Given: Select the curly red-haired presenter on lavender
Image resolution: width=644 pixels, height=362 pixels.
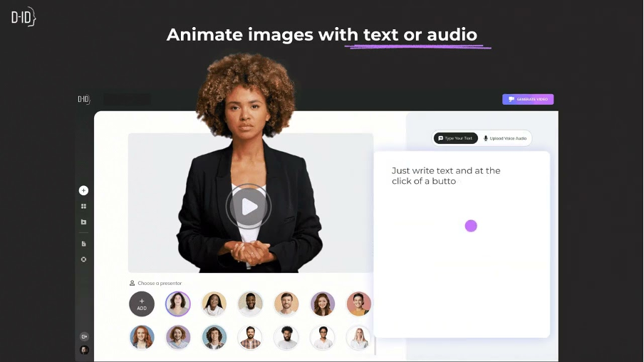Looking at the screenshot, I should (x=178, y=337).
